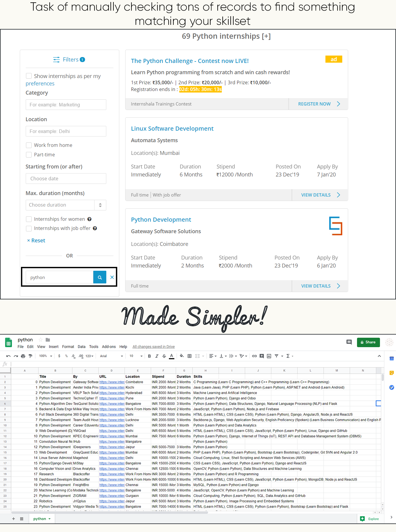Click the print icon in Sheets toolbar
Image resolution: width=396 pixels, height=532 pixels.
[23, 356]
